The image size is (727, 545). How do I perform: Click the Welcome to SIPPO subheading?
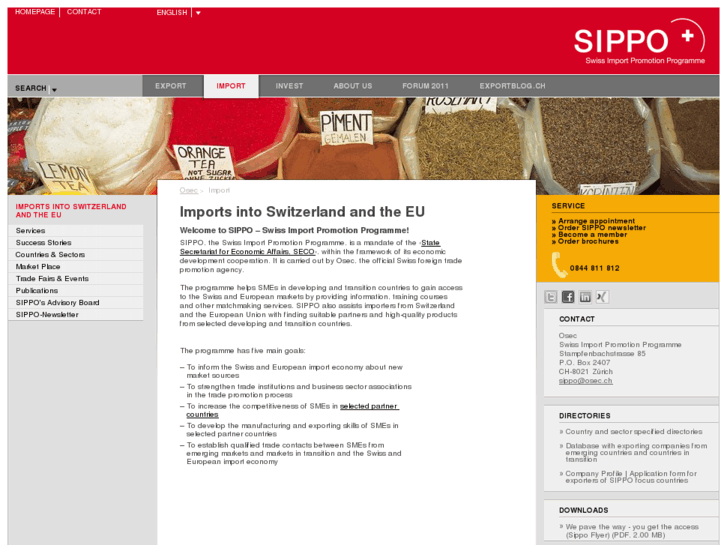coord(294,231)
